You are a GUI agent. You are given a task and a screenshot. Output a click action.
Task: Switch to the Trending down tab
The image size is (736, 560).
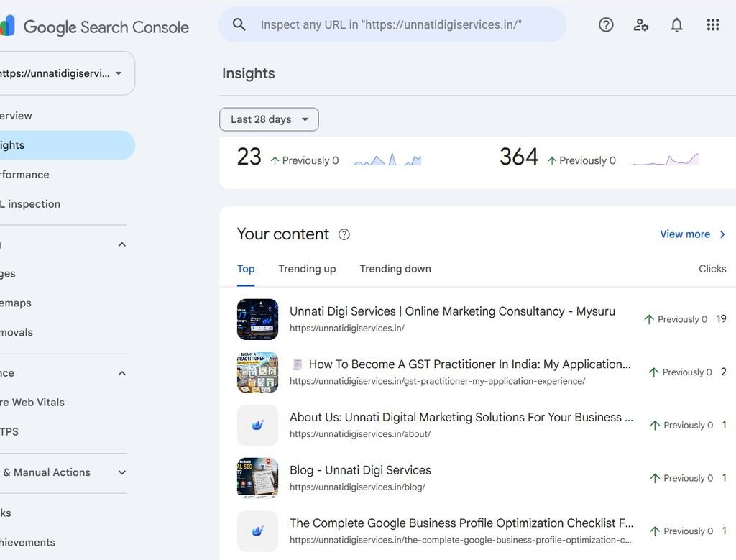[x=395, y=269]
